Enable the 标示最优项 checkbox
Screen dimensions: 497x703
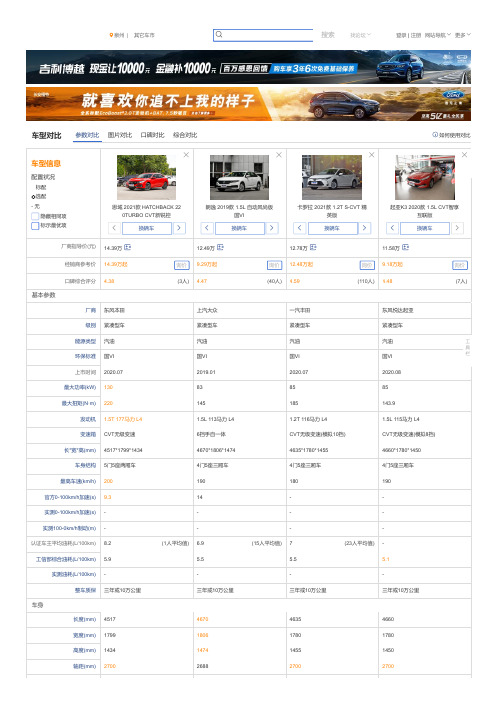pos(35,226)
